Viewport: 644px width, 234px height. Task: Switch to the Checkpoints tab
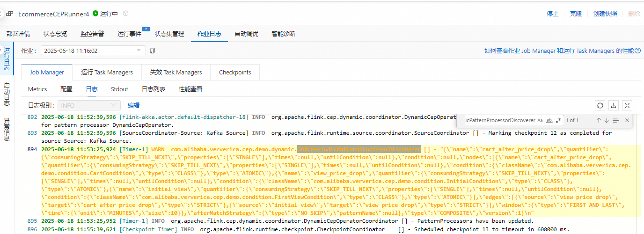click(x=235, y=72)
